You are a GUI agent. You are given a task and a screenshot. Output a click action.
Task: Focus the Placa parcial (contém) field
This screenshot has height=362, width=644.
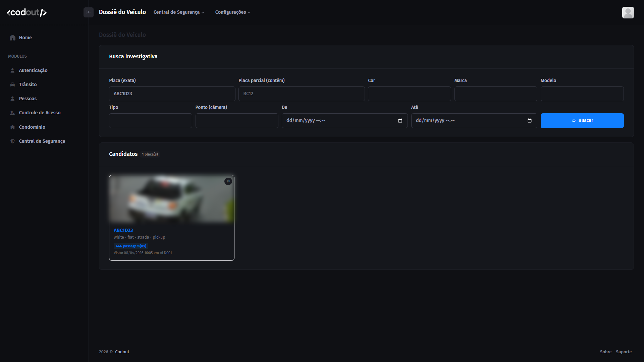(x=302, y=94)
